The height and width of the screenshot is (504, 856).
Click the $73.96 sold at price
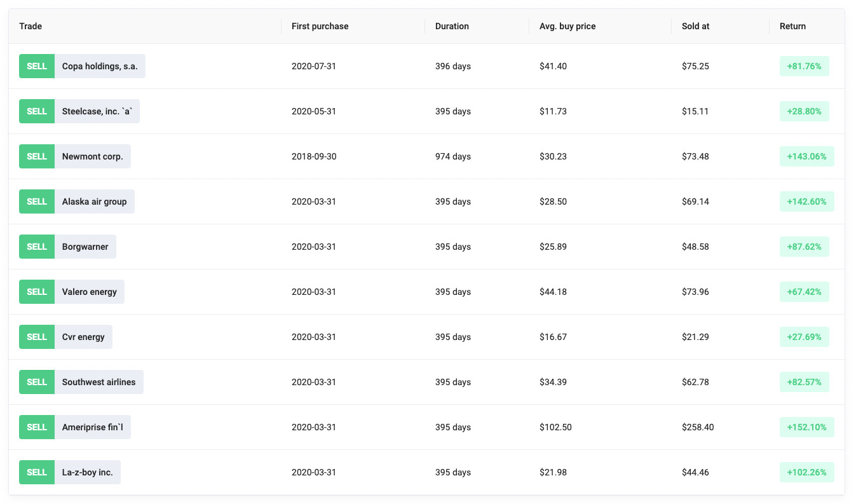tap(695, 292)
